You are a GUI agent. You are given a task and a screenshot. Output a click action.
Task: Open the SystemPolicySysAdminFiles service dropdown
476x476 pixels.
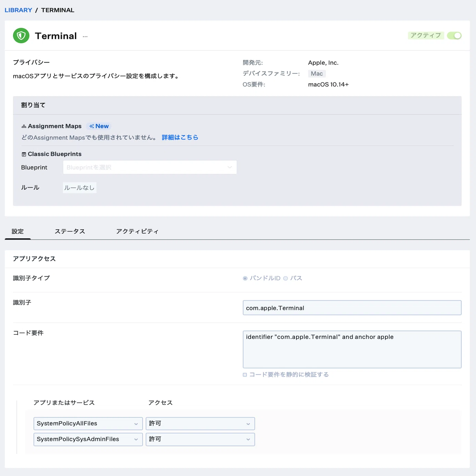88,439
